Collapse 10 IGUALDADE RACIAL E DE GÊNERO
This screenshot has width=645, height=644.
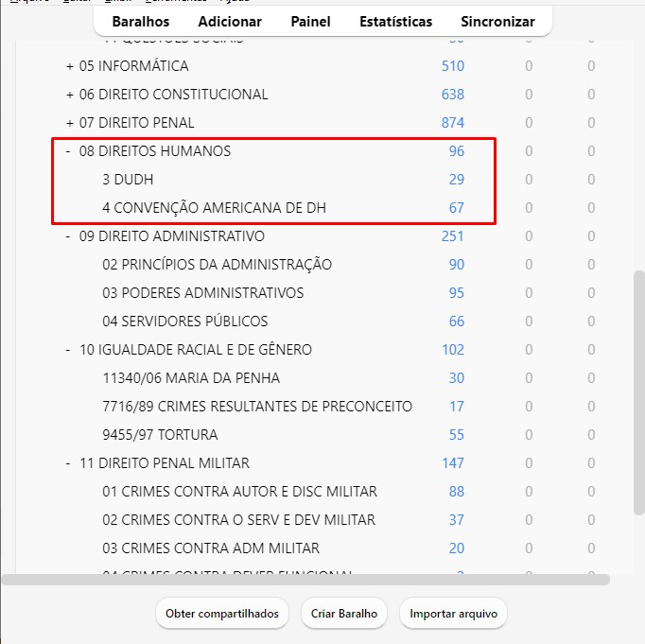point(68,350)
